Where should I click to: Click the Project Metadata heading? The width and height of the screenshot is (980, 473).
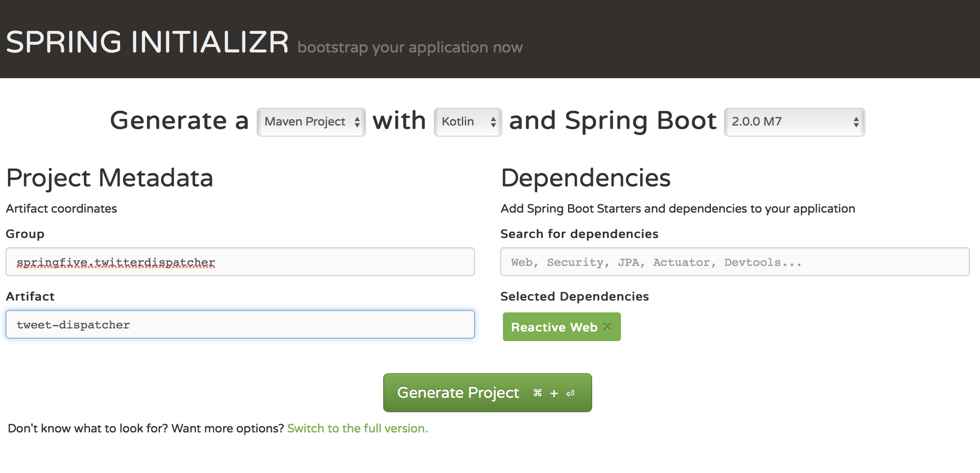(x=110, y=178)
